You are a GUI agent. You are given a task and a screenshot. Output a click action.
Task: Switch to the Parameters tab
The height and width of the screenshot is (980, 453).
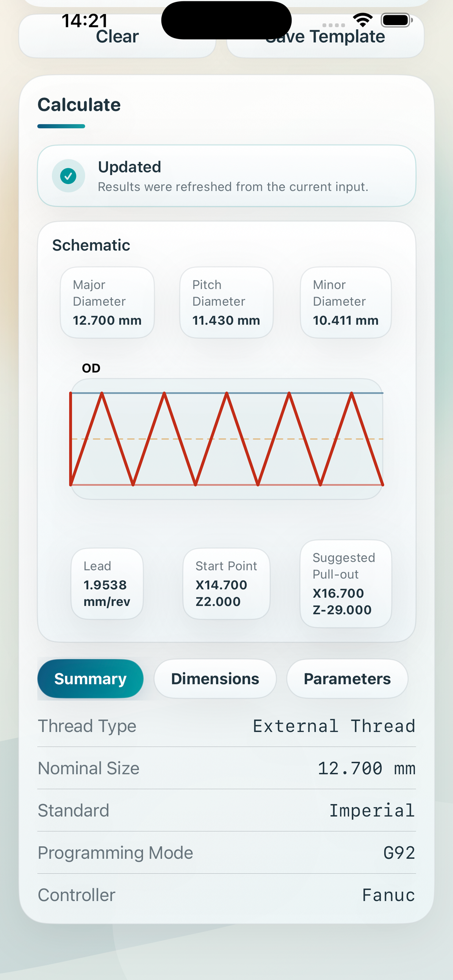(347, 679)
